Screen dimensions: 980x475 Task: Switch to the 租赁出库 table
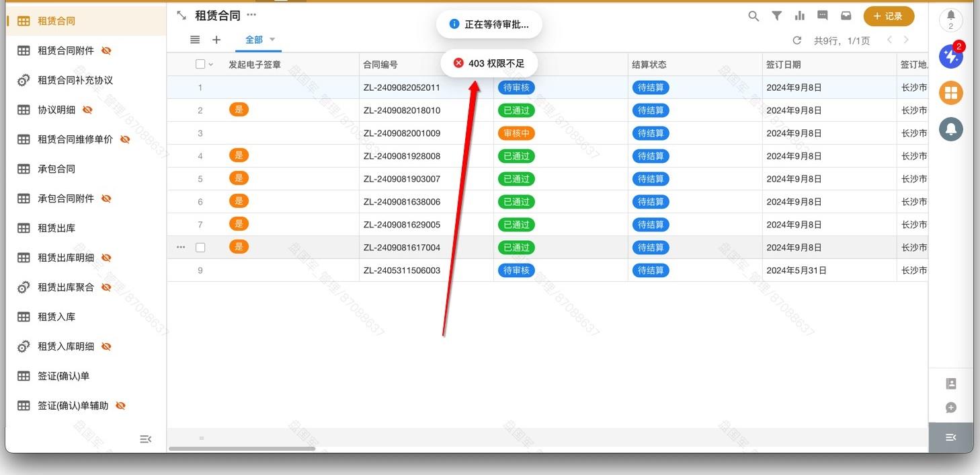tap(58, 227)
